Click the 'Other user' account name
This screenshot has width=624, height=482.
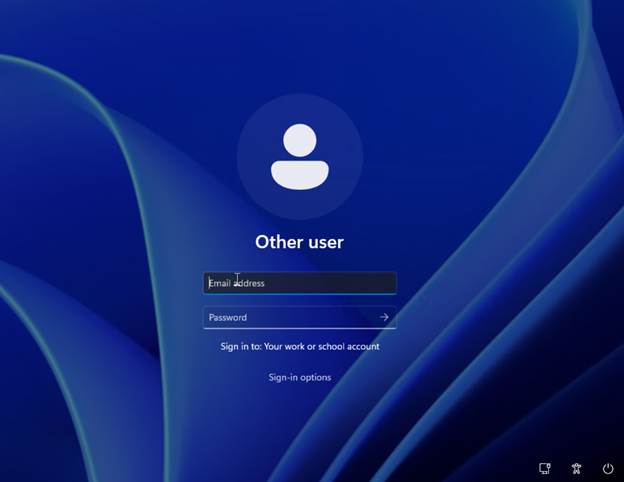[299, 241]
